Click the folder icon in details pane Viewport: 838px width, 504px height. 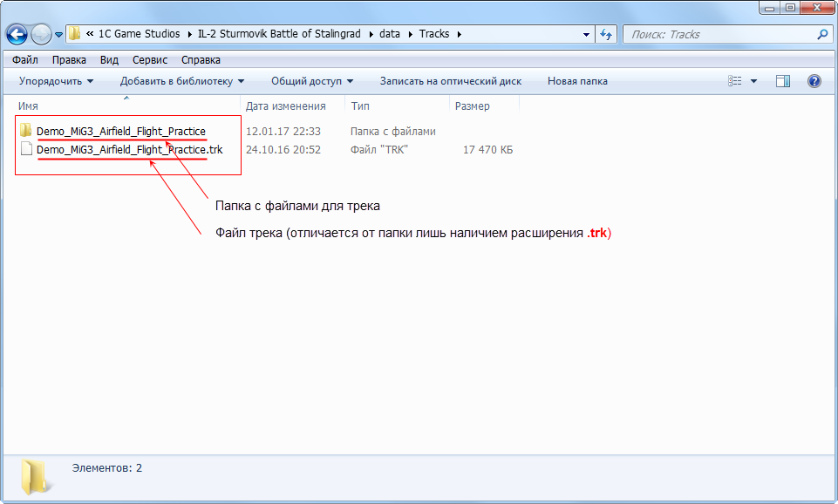point(36,476)
